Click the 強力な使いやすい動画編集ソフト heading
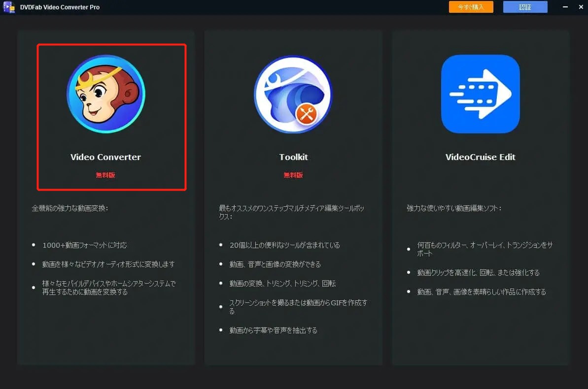This screenshot has width=588, height=389. (454, 208)
